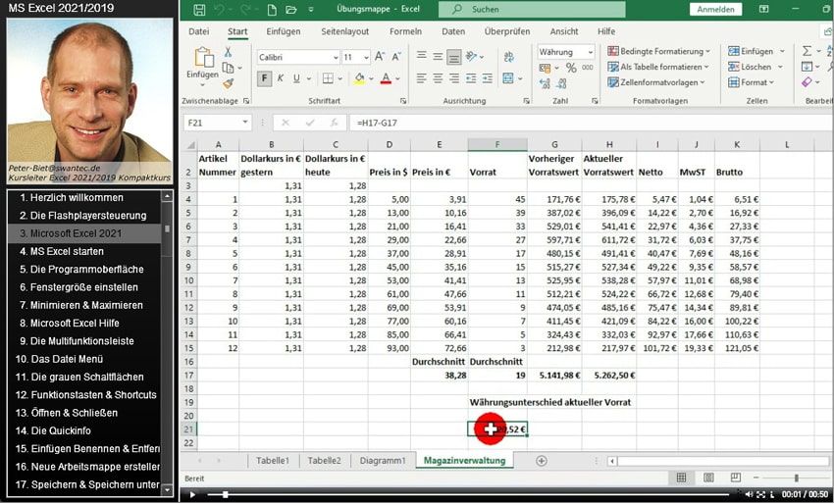This screenshot has width=834, height=504.
Task: Click the yellow fill color swatch
Action: (359, 78)
